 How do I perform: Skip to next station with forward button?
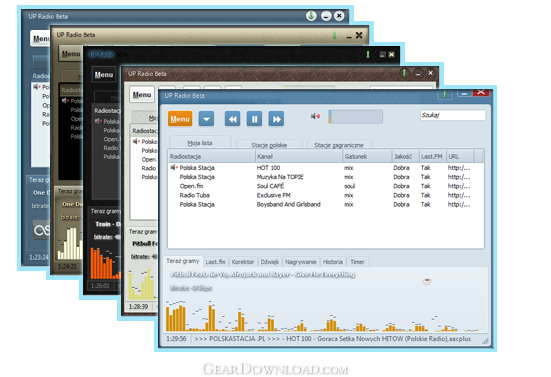coord(277,119)
